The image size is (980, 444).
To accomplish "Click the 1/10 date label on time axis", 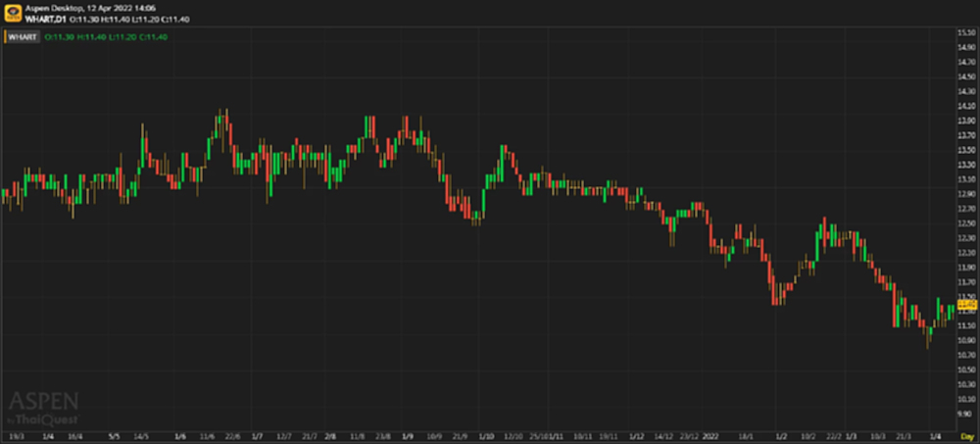I will (x=486, y=436).
